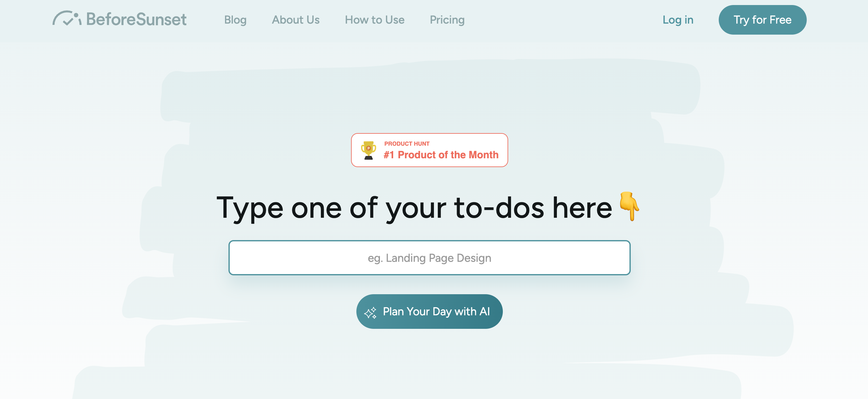
Task: Click the sparkle icon on the AI button
Action: pos(370,312)
